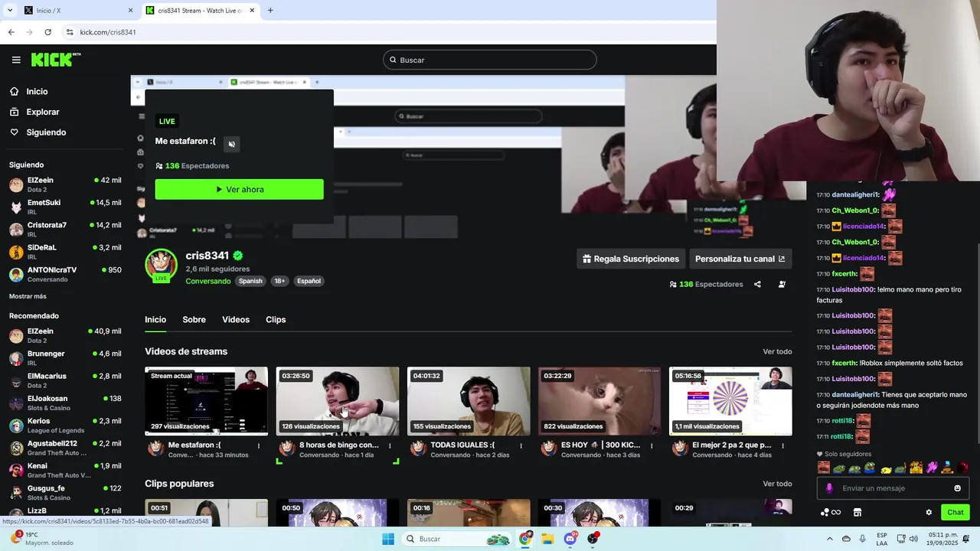Open the browser tab search dropdown

click(x=10, y=10)
